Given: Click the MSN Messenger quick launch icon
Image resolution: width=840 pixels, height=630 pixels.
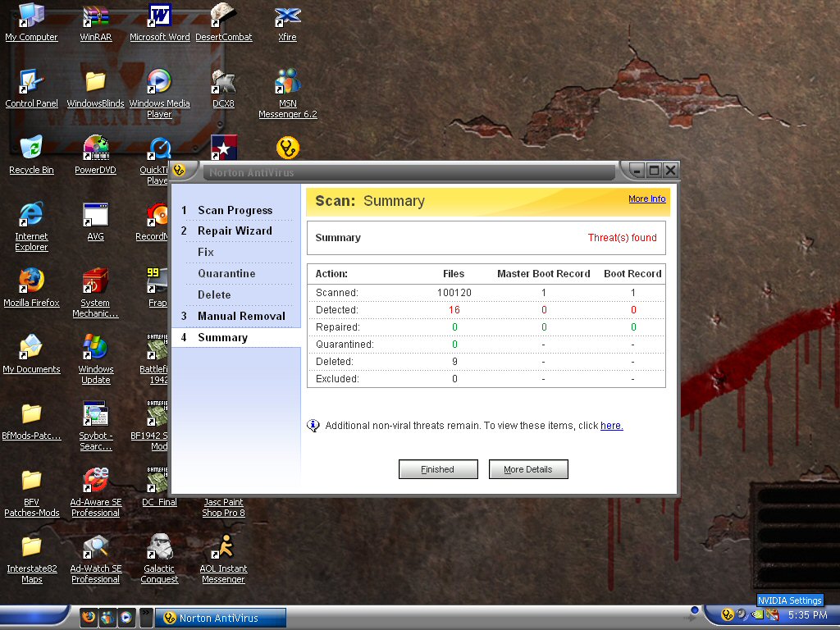Looking at the screenshot, I should [x=107, y=617].
